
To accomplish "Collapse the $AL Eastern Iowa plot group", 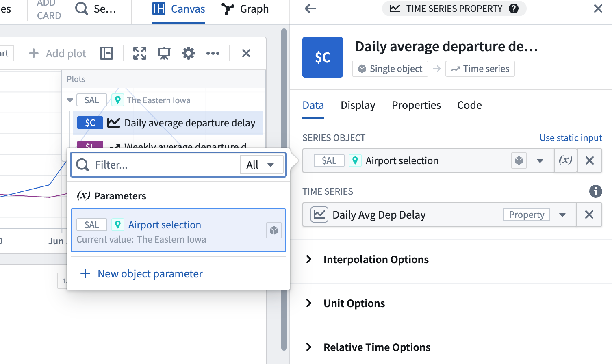I will click(x=70, y=100).
